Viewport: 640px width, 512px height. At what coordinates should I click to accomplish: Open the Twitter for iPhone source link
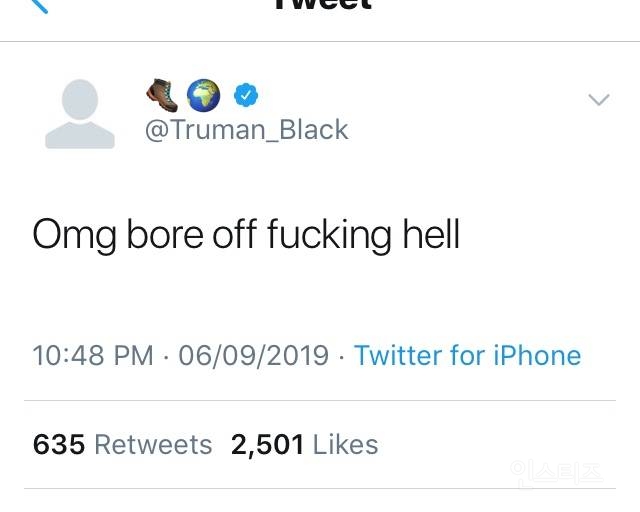pyautogui.click(x=467, y=355)
